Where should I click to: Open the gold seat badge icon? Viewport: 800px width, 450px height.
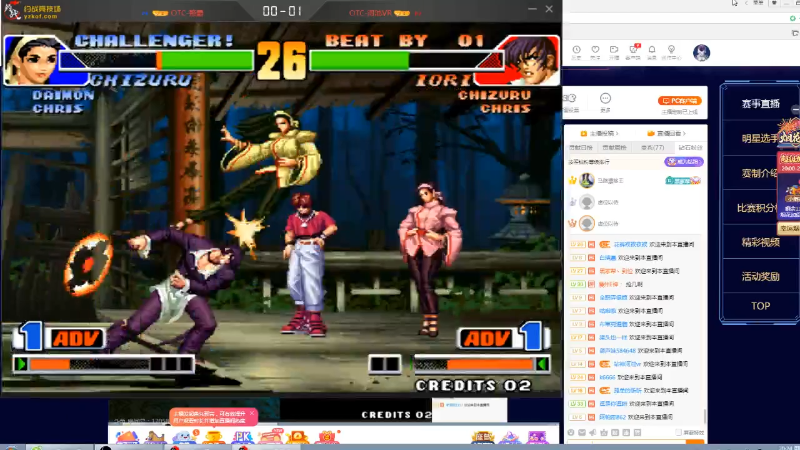click(x=482, y=437)
